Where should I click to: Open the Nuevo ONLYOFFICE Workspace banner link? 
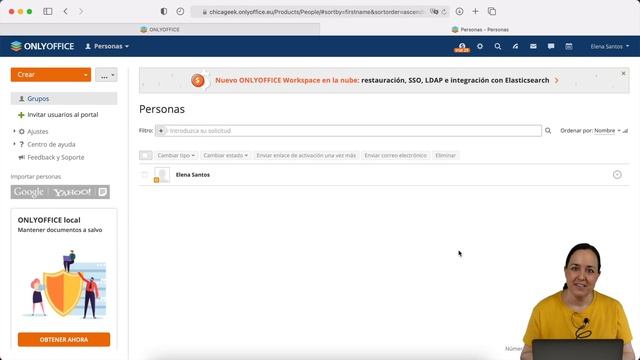382,80
